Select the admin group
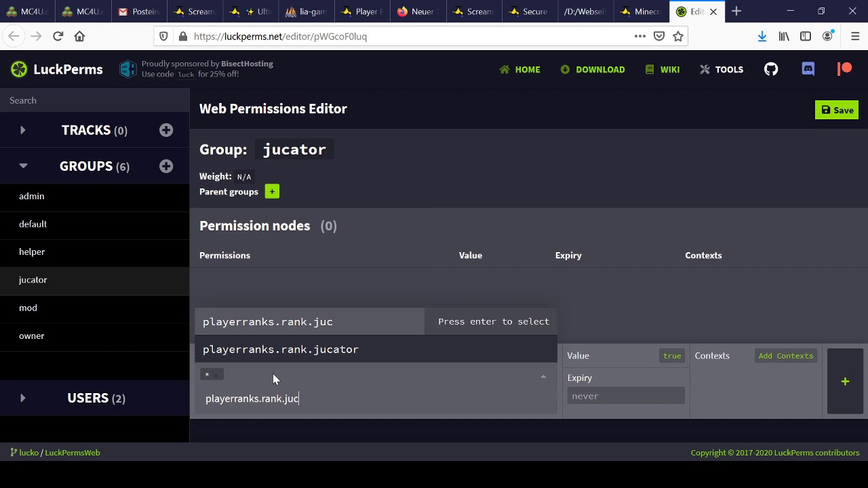The image size is (868, 488). (95, 196)
